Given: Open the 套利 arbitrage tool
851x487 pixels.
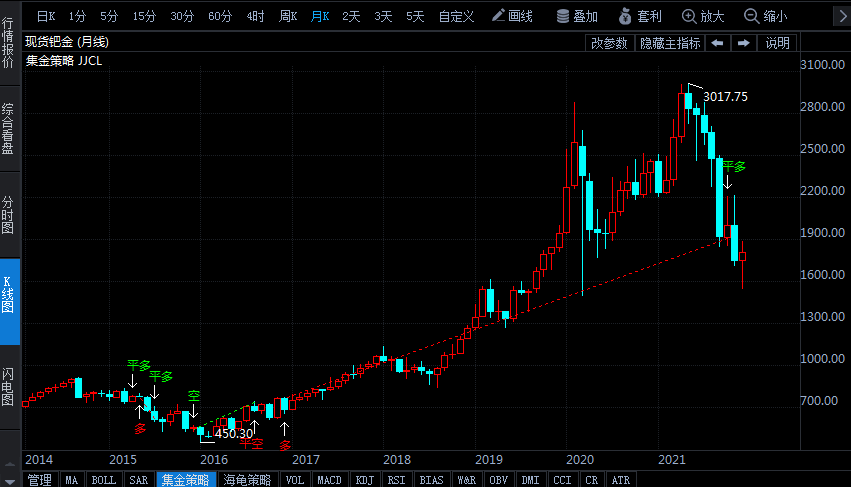Looking at the screenshot, I should (640, 16).
